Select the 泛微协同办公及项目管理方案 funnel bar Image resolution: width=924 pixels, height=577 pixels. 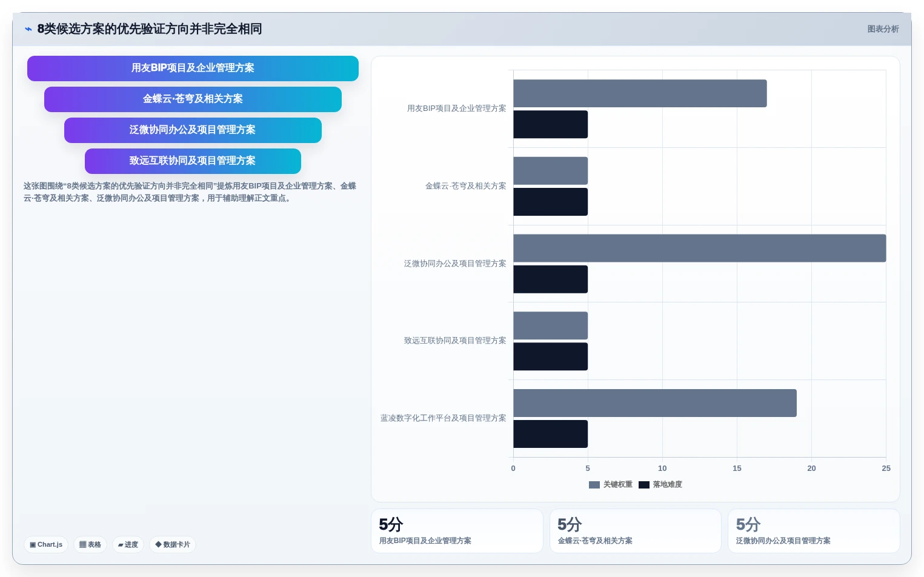point(193,130)
